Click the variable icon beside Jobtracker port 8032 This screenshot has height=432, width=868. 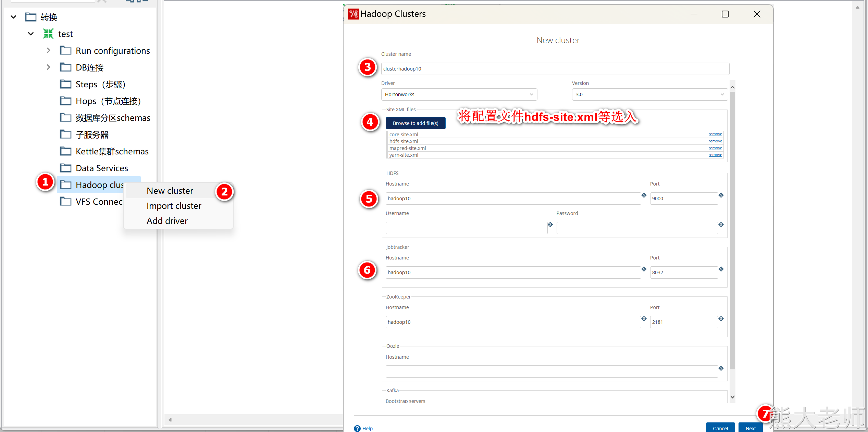point(721,269)
